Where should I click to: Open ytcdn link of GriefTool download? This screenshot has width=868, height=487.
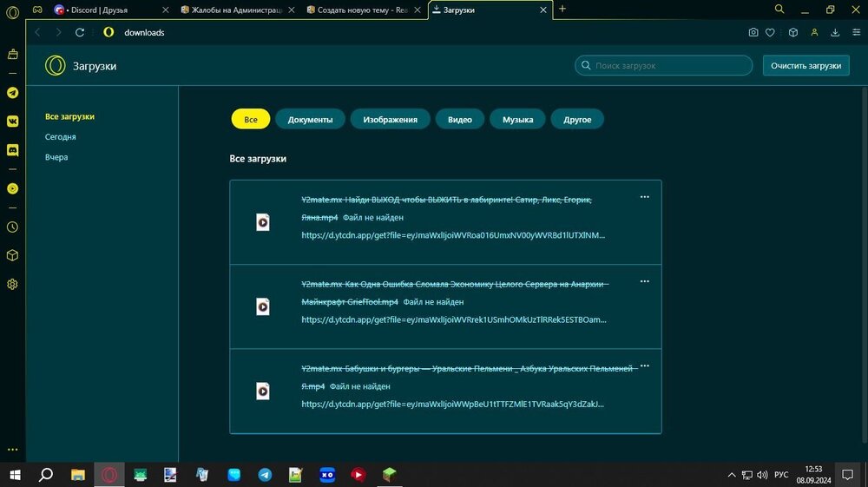pyautogui.click(x=454, y=319)
